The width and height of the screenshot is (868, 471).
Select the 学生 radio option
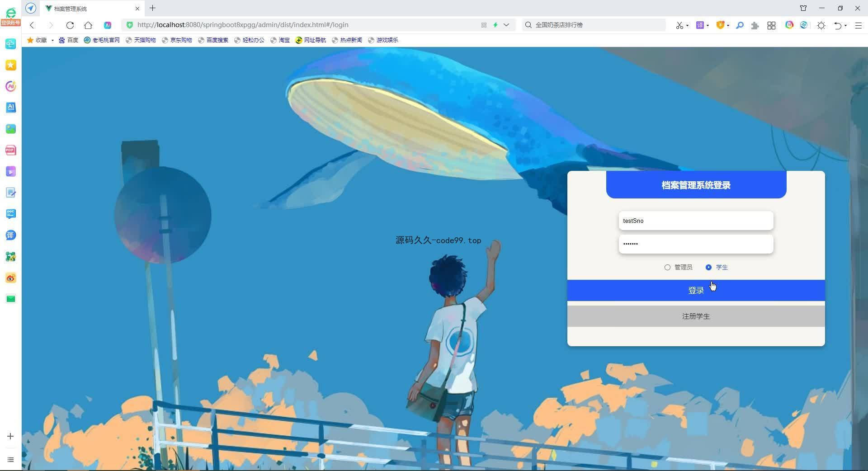pos(717,267)
